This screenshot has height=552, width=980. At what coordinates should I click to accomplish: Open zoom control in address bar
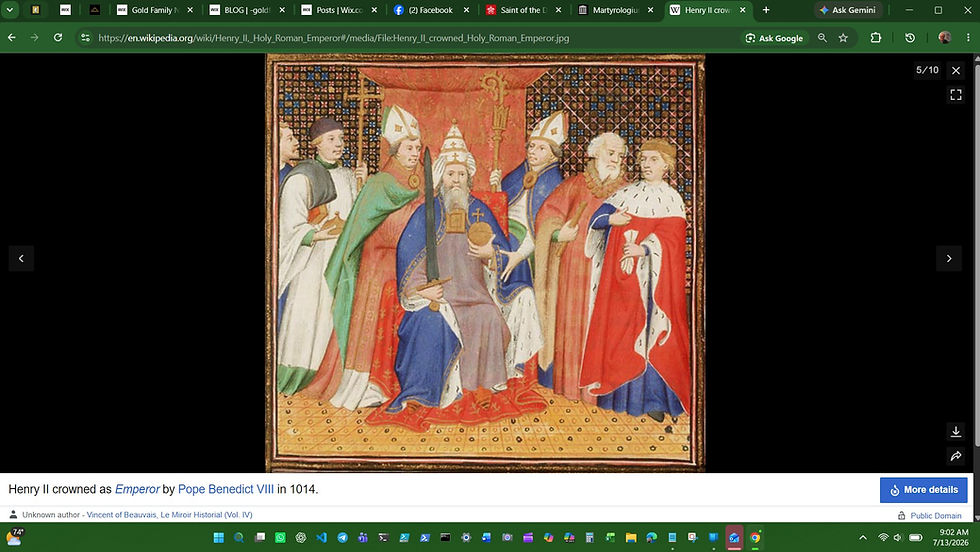(x=822, y=38)
